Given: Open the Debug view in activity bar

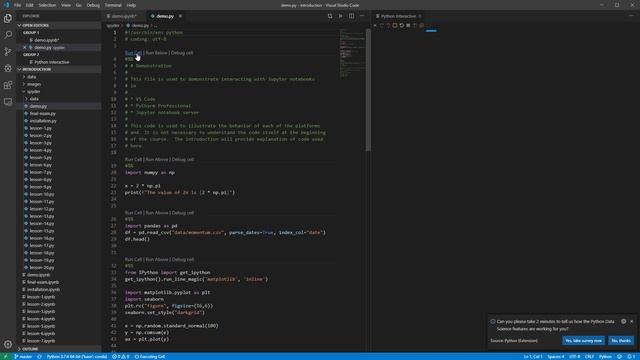Looking at the screenshot, I should tap(8, 69).
